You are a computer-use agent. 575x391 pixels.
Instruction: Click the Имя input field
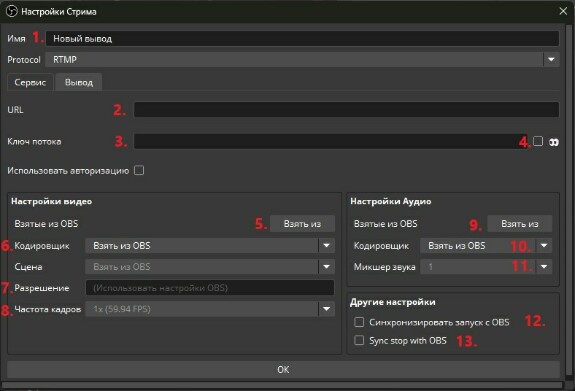click(x=302, y=39)
